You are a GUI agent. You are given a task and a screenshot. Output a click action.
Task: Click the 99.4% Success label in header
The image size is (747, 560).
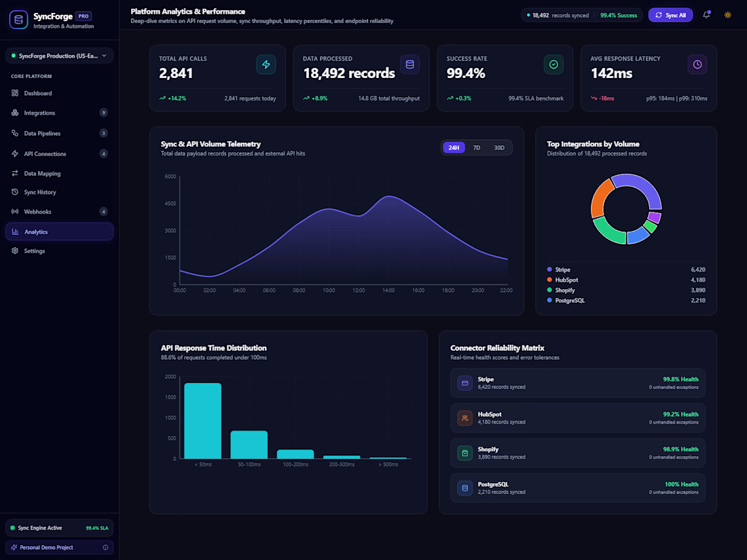[x=619, y=15]
